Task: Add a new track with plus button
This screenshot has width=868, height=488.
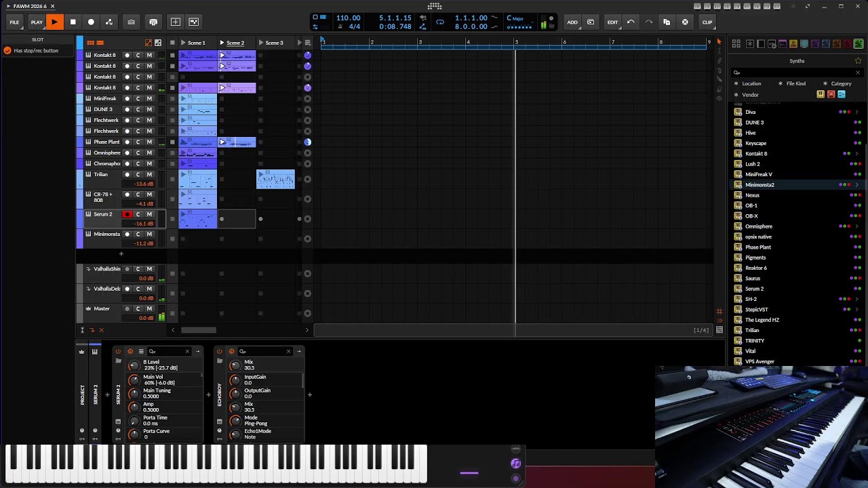Action: (121, 254)
